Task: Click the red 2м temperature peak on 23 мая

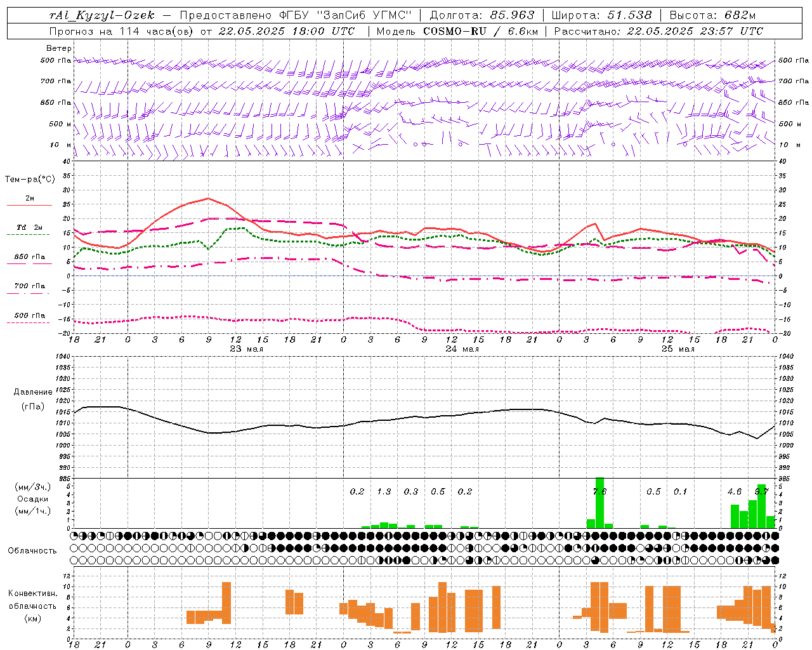Action: [x=208, y=199]
